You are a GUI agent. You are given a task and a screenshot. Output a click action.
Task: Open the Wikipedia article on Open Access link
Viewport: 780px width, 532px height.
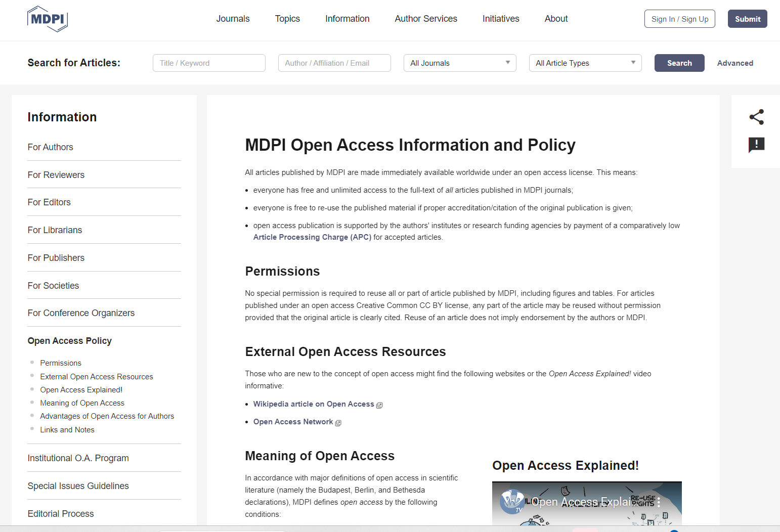pyautogui.click(x=314, y=404)
